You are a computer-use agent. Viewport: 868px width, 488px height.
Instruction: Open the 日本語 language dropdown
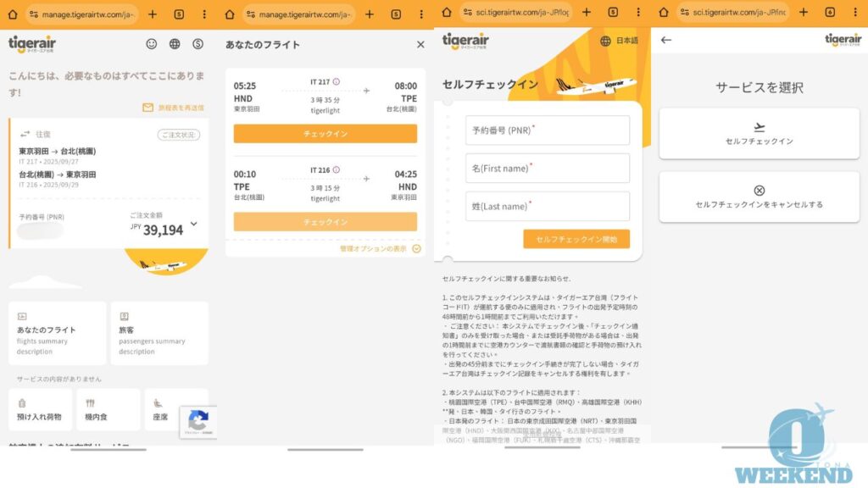click(619, 41)
